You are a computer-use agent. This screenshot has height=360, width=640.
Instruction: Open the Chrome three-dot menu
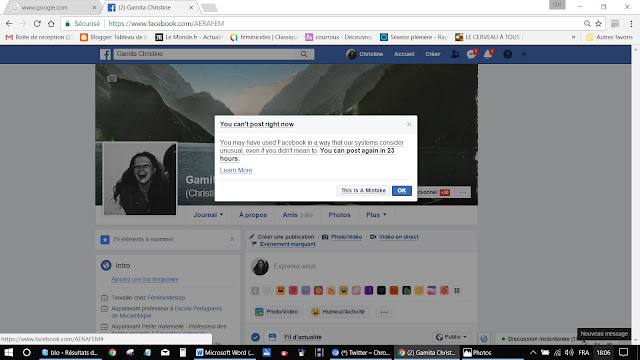(x=631, y=24)
